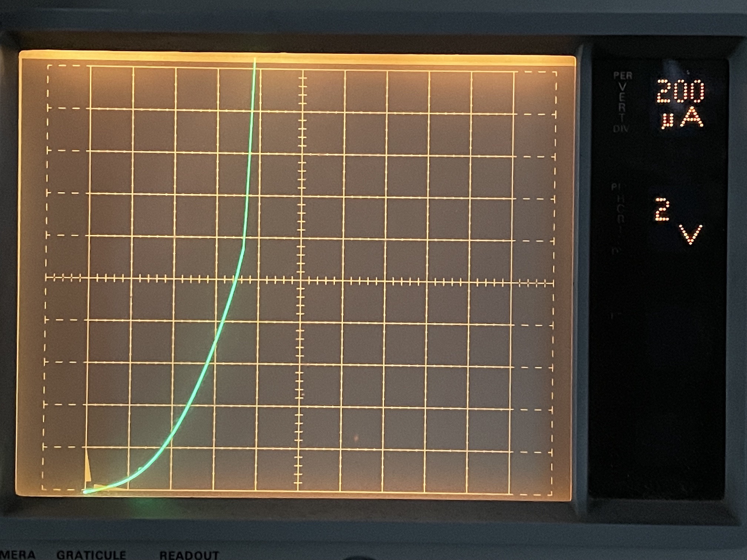Click the bright dot at the curve origin
This screenshot has width=747, height=560.
point(86,492)
